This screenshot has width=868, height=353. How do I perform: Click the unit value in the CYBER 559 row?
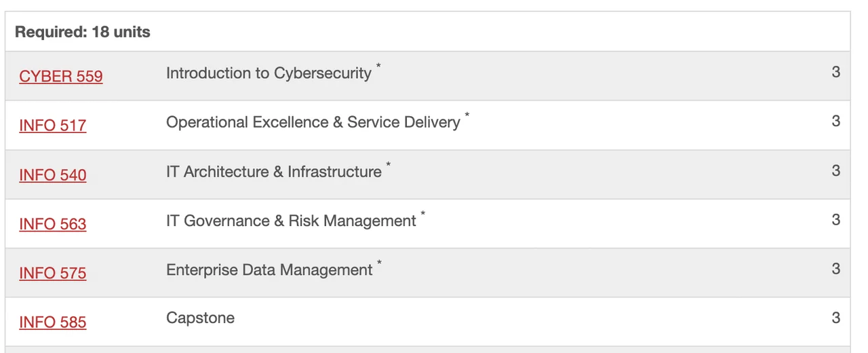click(835, 72)
